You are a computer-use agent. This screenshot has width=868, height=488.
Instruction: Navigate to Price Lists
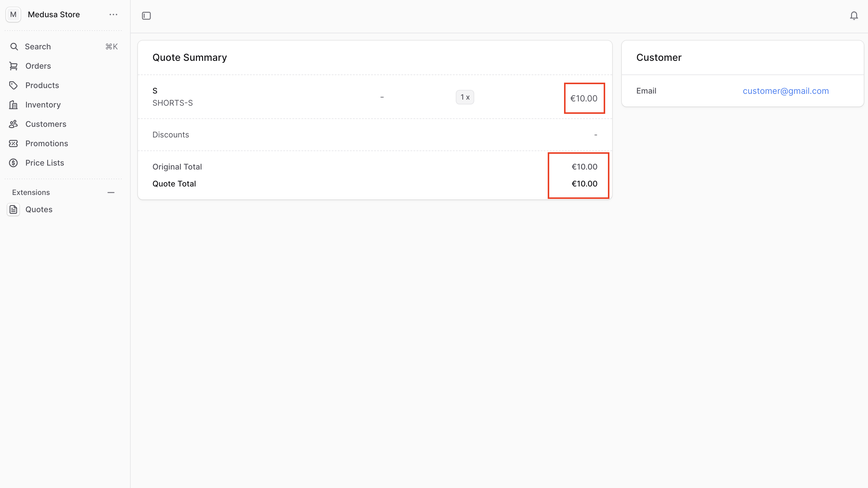pos(44,163)
